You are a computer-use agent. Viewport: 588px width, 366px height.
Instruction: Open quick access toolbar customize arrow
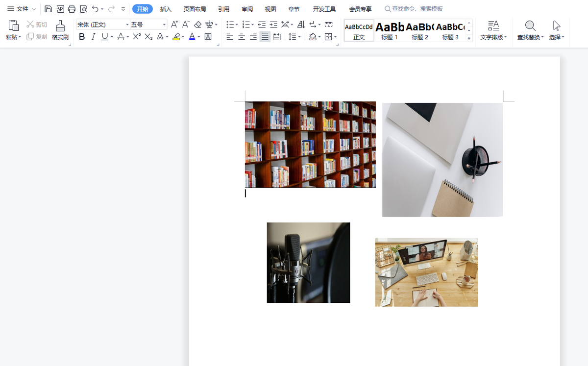click(x=123, y=9)
